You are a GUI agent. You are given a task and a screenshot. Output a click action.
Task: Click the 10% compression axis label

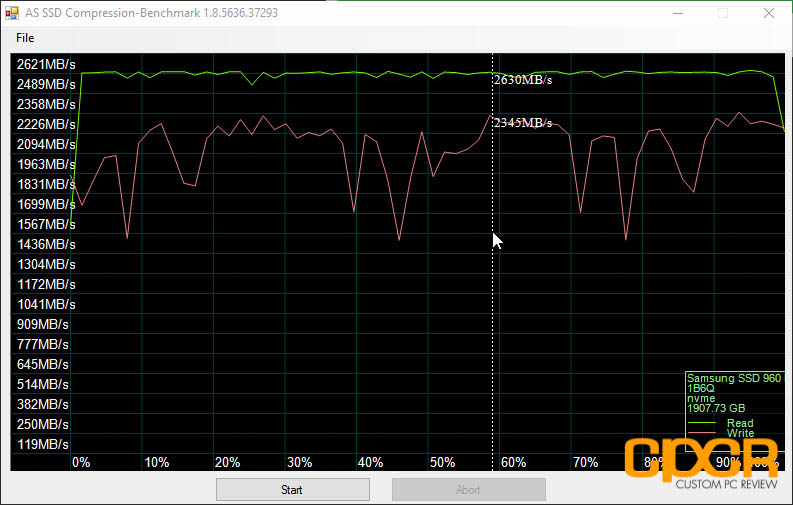click(157, 462)
